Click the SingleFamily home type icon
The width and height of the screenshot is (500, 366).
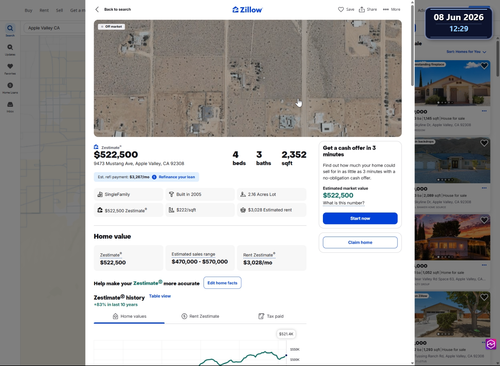[100, 194]
